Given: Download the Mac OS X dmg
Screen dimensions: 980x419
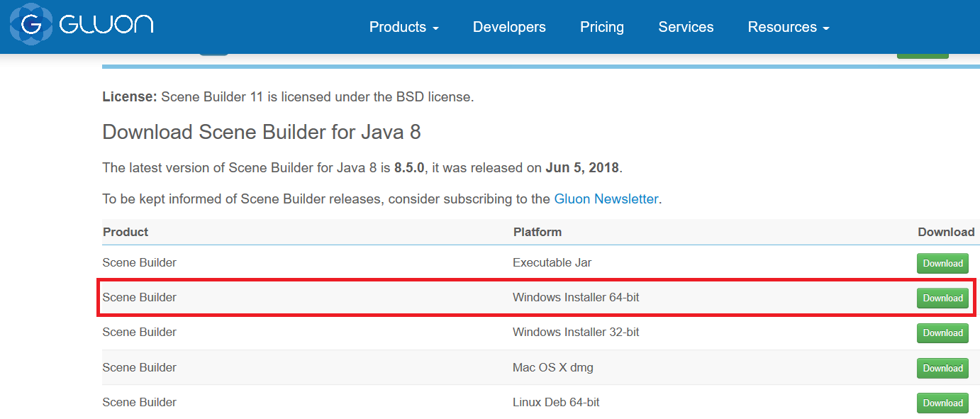Looking at the screenshot, I should click(x=942, y=368).
